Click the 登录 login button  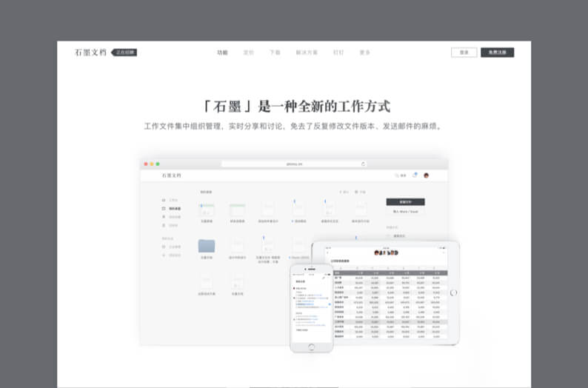coord(464,53)
